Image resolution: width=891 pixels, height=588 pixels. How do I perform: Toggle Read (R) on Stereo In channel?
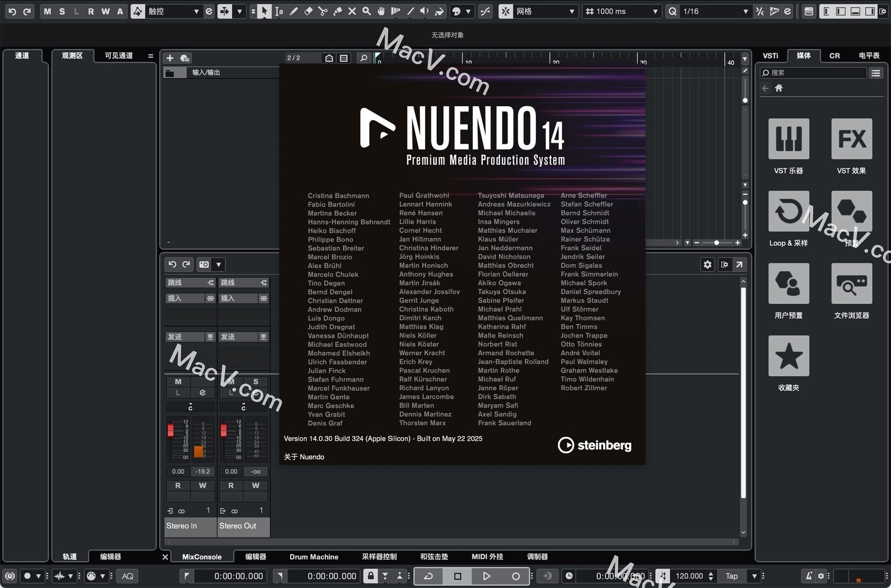click(x=178, y=485)
